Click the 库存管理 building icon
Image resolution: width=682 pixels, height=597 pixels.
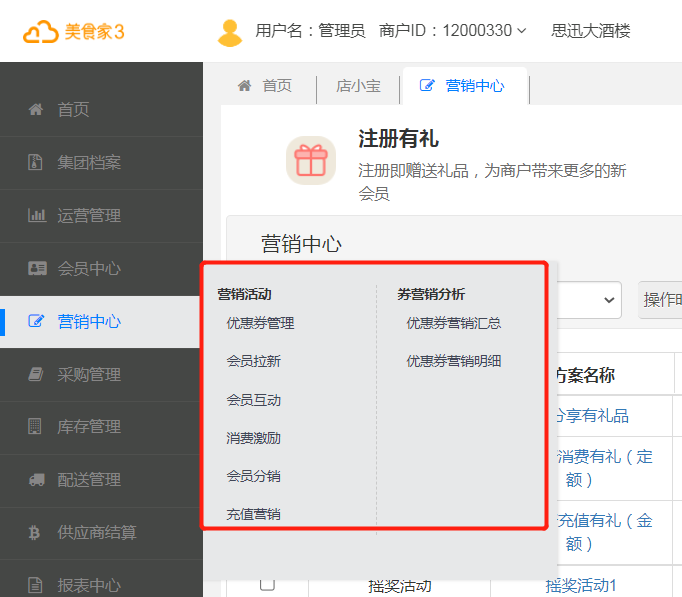pos(36,427)
